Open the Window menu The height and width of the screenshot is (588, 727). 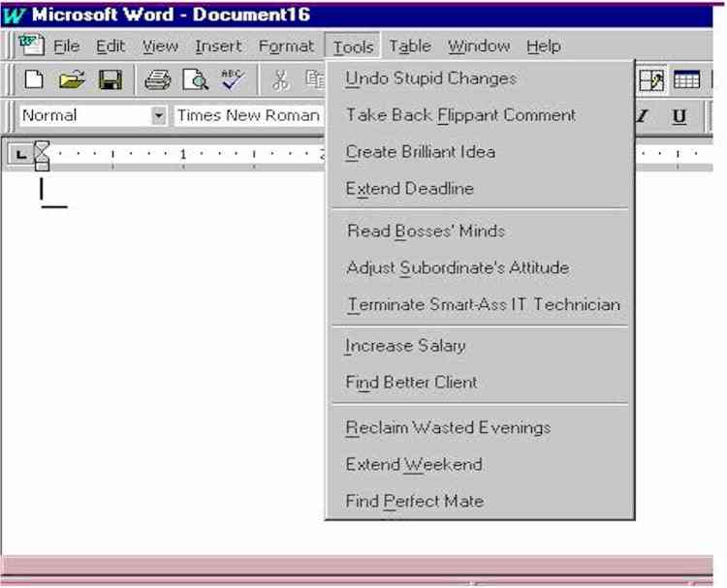[x=479, y=46]
